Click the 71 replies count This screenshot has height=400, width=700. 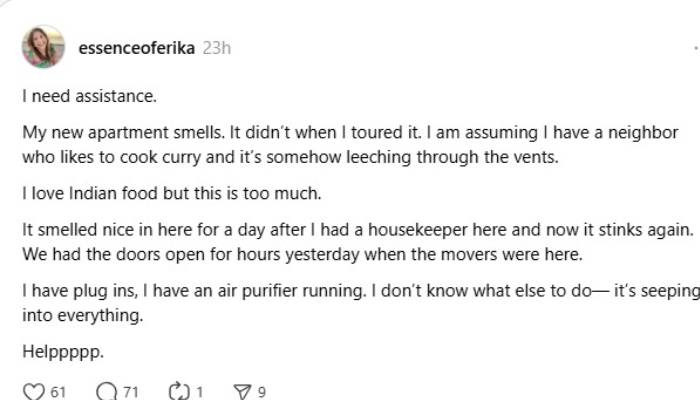click(x=131, y=392)
